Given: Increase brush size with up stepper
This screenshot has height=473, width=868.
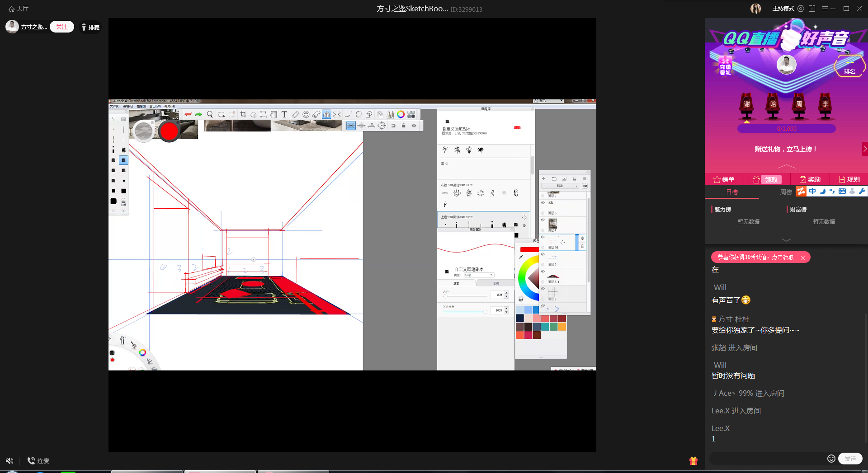Looking at the screenshot, I should [x=506, y=293].
